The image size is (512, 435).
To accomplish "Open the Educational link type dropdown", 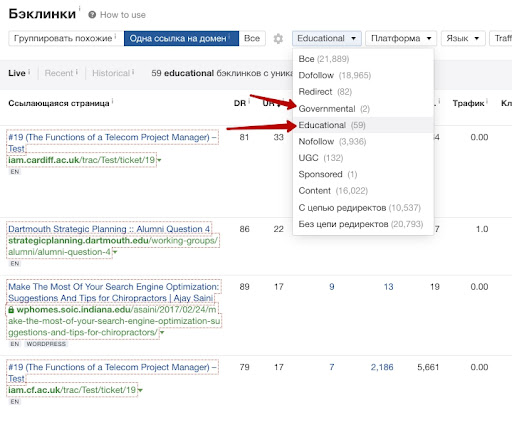I will pyautogui.click(x=327, y=38).
